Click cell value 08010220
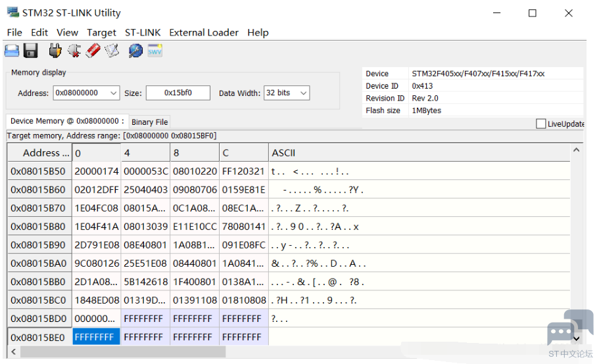This screenshot has width=599, height=364. pos(195,171)
